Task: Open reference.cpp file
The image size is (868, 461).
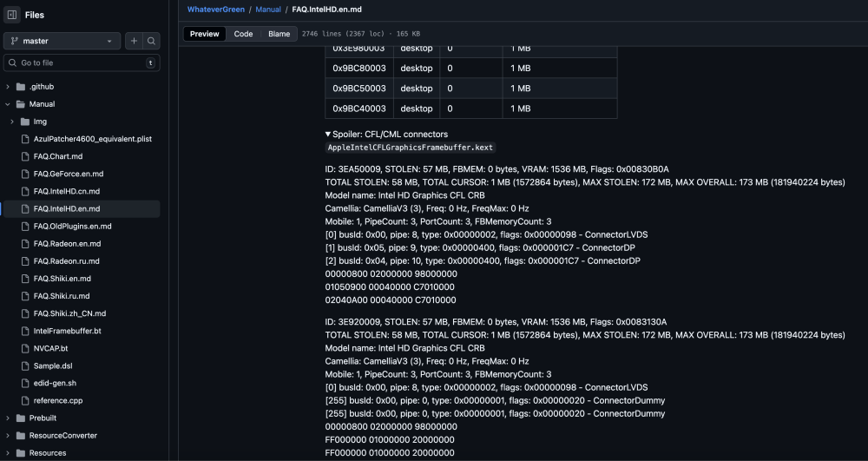Action: [57, 401]
